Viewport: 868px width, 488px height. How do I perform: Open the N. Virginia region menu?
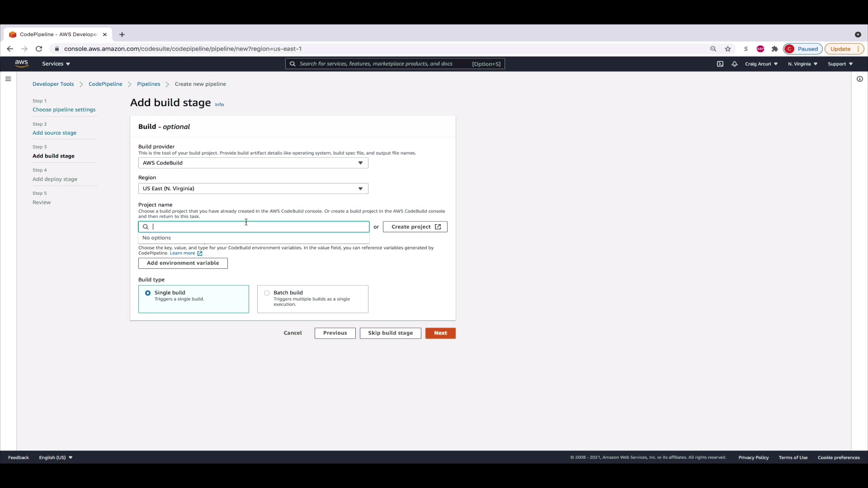point(802,64)
